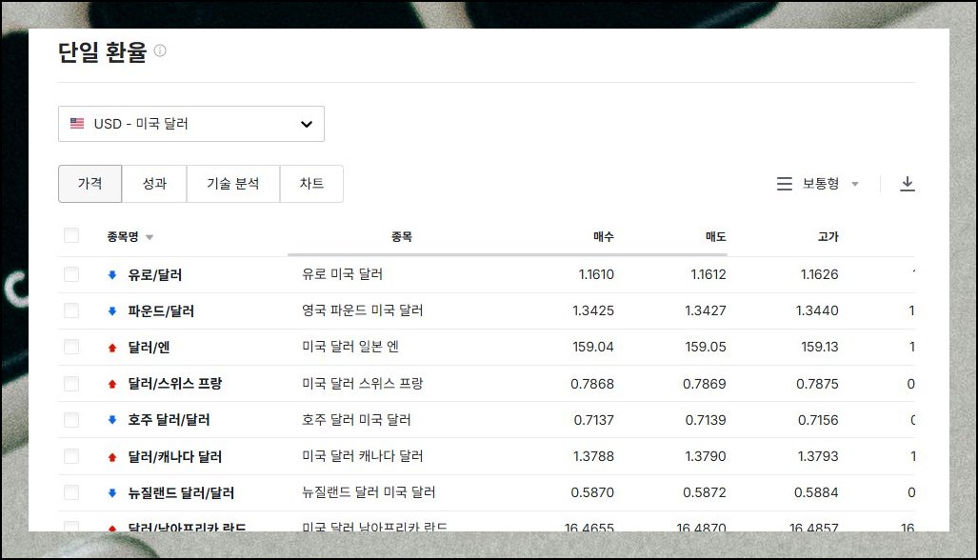
Task: Sort by 종목명 column header
Action: 130,236
